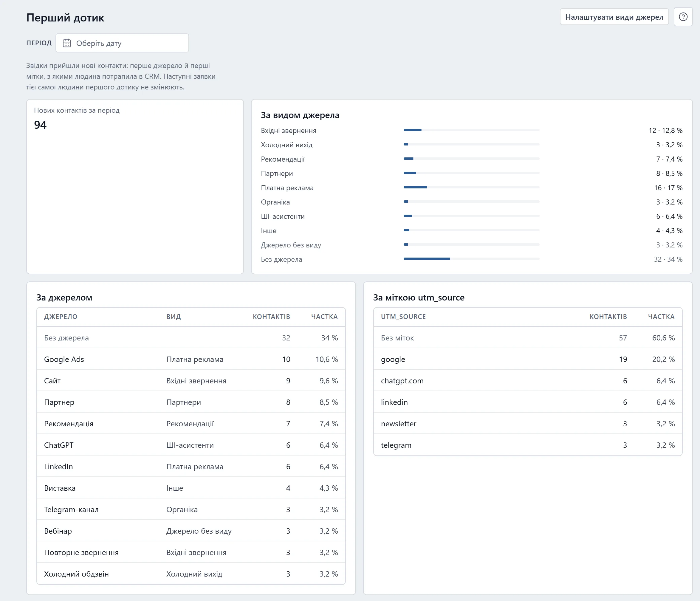
Task: Select the Холодний обдзвін source row
Action: tap(191, 574)
